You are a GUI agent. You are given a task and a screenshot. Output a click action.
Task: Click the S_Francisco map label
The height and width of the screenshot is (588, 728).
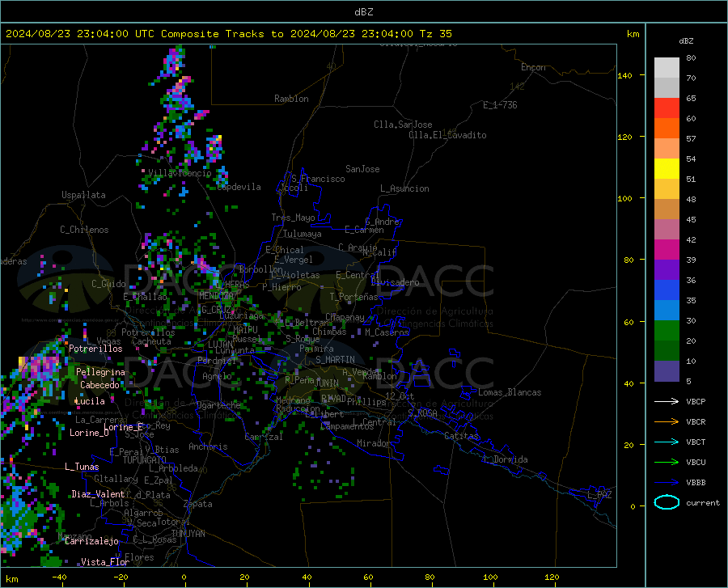coord(318,179)
